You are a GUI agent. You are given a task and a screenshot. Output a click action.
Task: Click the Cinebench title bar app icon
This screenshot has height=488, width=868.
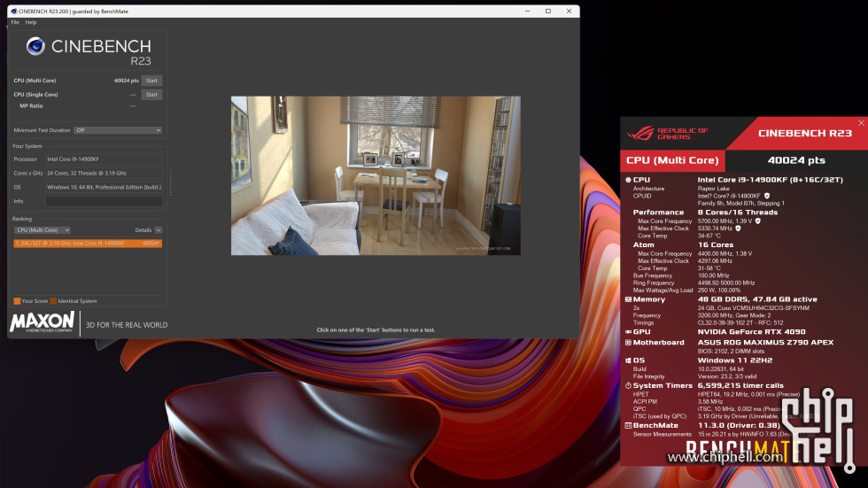pyautogui.click(x=14, y=11)
